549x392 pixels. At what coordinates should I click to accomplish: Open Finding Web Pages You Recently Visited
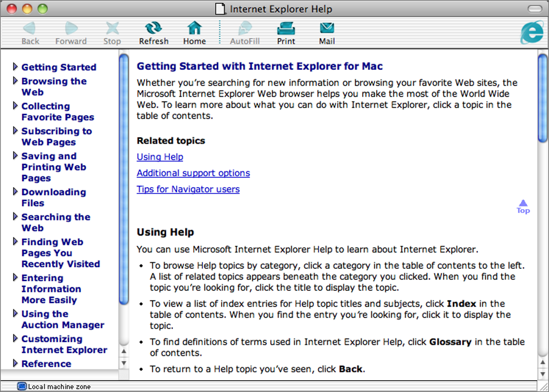[61, 253]
